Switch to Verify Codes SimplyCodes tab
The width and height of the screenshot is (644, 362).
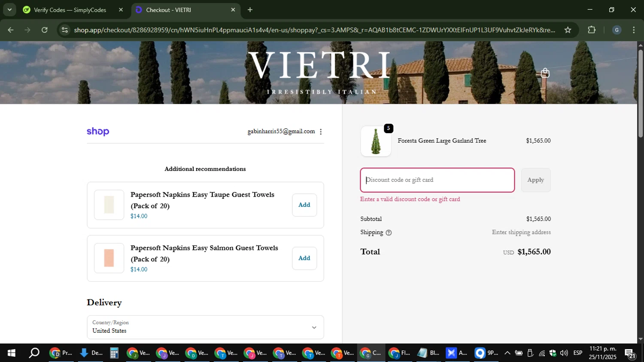73,9
